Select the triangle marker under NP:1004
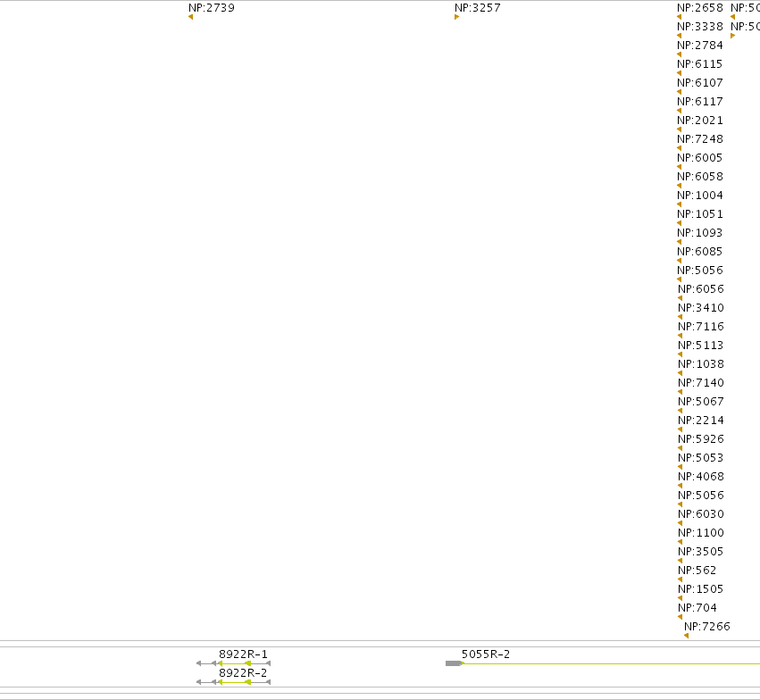Viewport: 760px width, 700px height. pos(679,204)
